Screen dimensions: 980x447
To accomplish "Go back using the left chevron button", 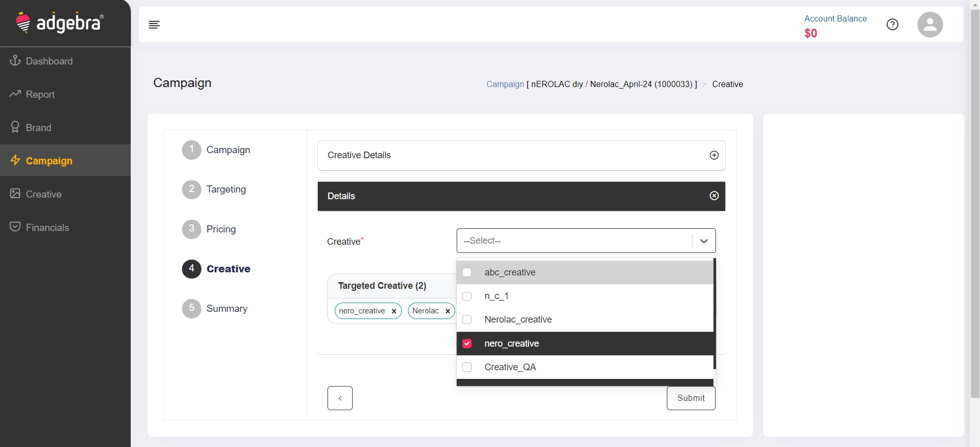I will [340, 398].
